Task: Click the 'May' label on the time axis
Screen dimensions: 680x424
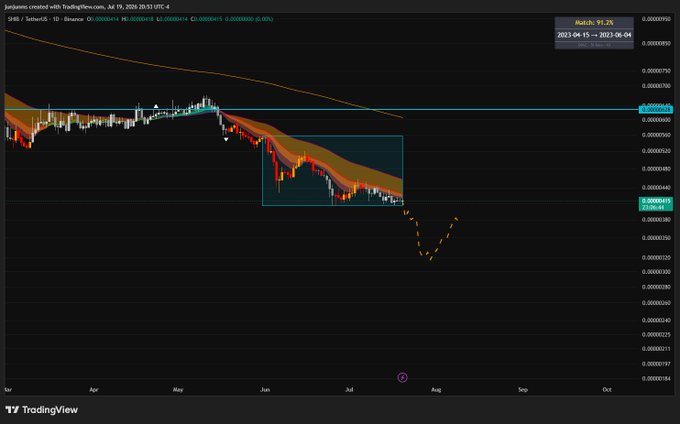Action: [x=178, y=389]
